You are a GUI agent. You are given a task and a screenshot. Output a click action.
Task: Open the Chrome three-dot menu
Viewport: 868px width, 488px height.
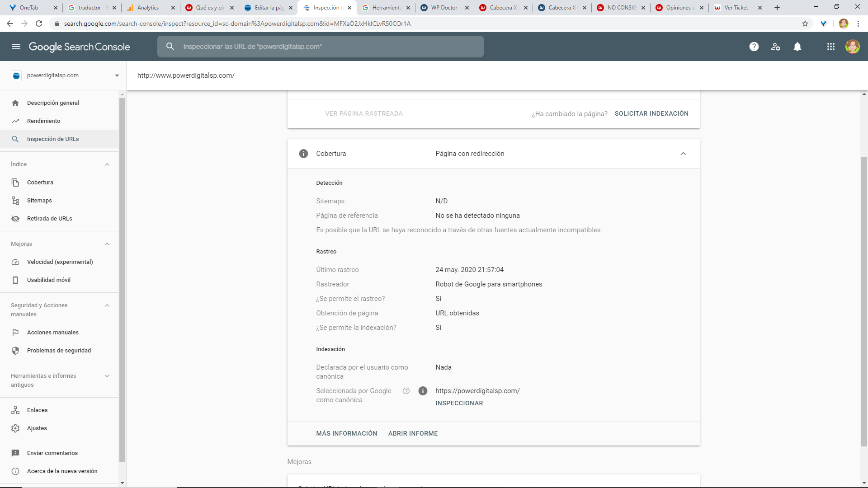click(x=858, y=23)
